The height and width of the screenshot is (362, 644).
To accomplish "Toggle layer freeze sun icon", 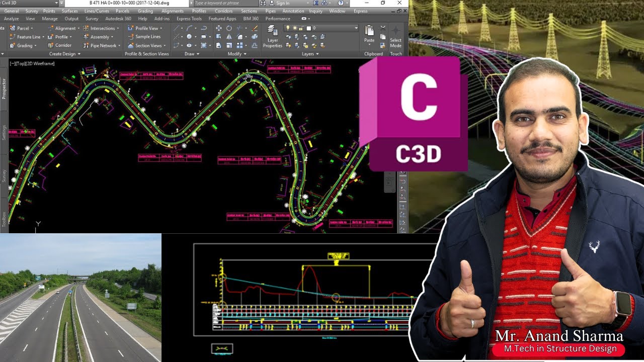I will point(294,29).
